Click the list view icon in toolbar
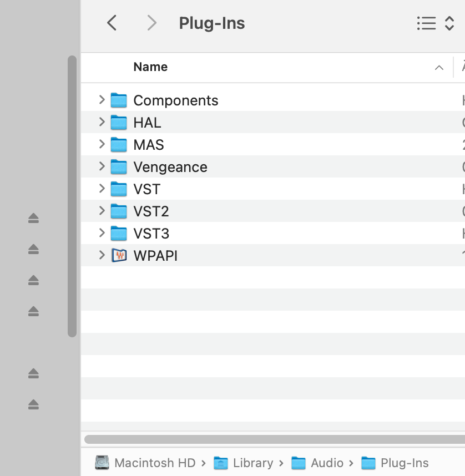The width and height of the screenshot is (465, 476). coord(426,23)
